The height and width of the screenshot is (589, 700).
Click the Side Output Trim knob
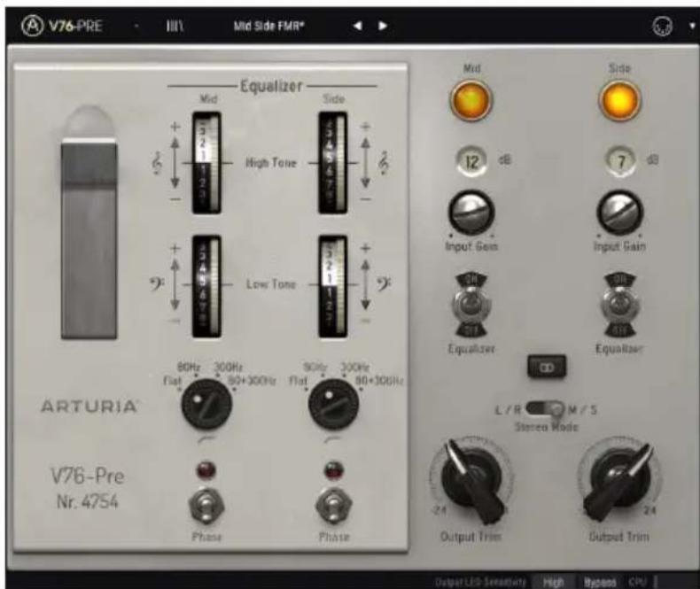coord(619,481)
